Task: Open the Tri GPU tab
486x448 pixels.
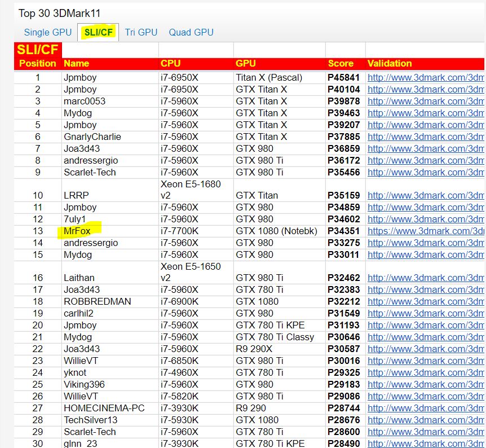Action: click(x=141, y=32)
